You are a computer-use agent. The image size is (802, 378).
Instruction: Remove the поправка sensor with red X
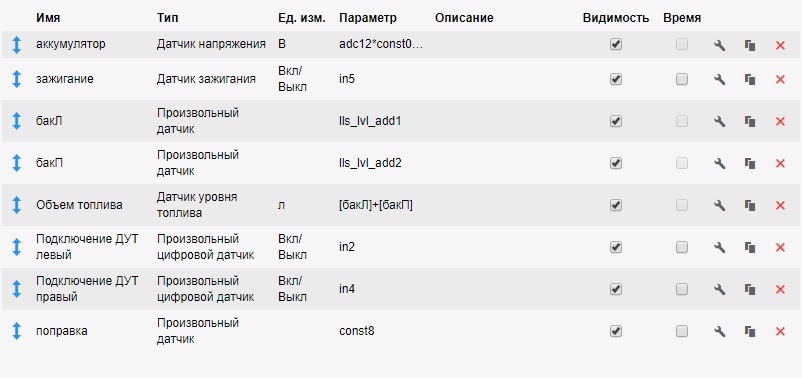(780, 331)
